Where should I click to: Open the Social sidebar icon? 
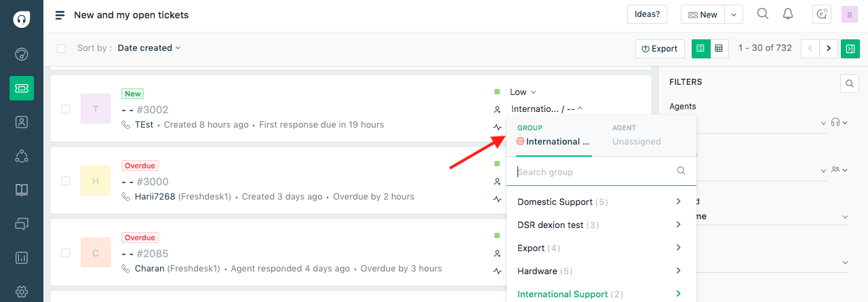(x=22, y=156)
